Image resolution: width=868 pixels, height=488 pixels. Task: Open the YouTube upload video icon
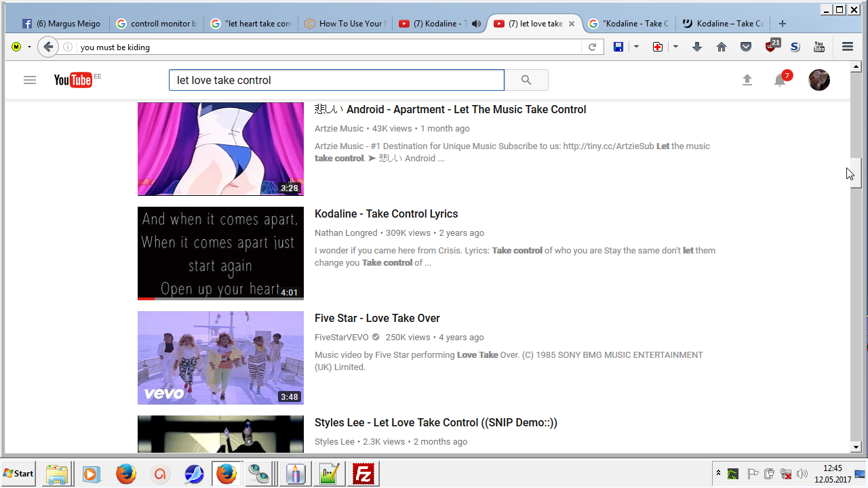pyautogui.click(x=747, y=80)
